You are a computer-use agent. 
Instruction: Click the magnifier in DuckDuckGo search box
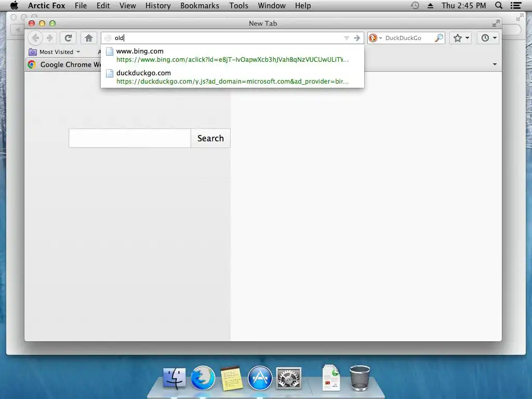click(x=438, y=38)
